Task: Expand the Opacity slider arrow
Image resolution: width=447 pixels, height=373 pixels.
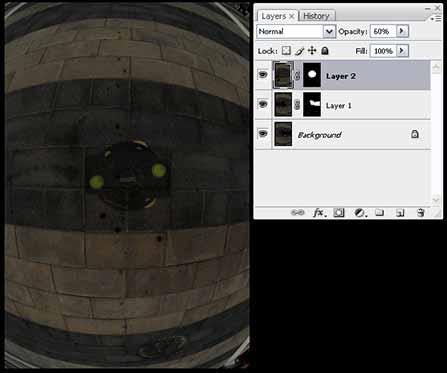Action: tap(402, 31)
